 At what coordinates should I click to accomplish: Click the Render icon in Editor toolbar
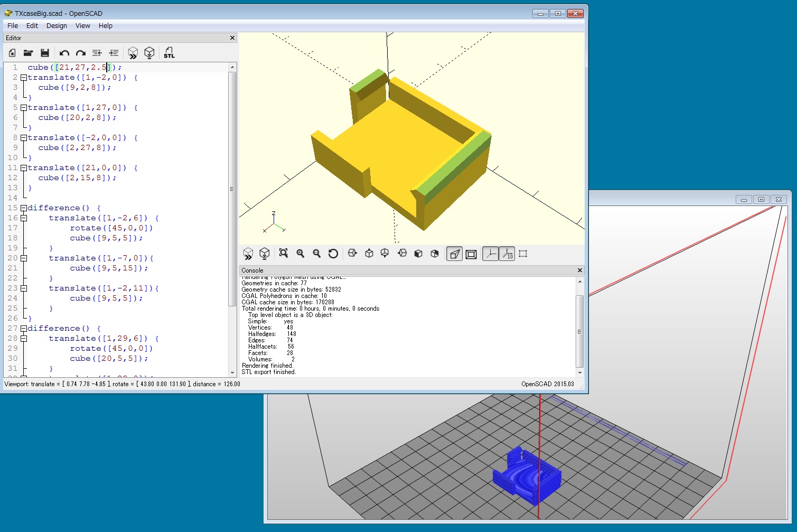pyautogui.click(x=149, y=53)
